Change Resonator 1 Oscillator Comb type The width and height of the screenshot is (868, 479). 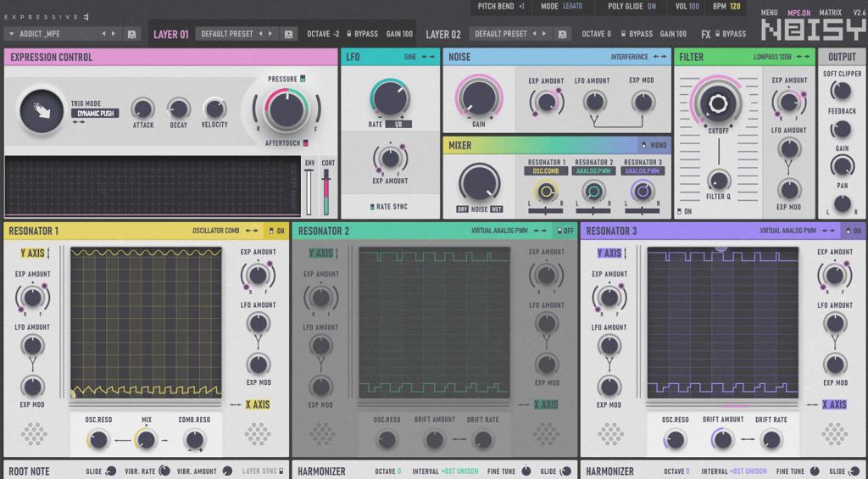coord(252,231)
